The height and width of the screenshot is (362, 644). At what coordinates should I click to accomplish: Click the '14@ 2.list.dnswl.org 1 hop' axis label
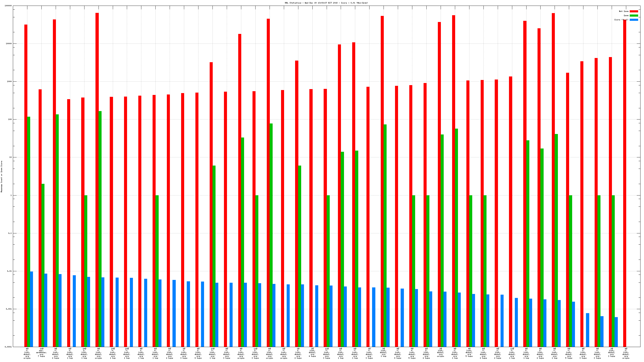[x=84, y=353]
